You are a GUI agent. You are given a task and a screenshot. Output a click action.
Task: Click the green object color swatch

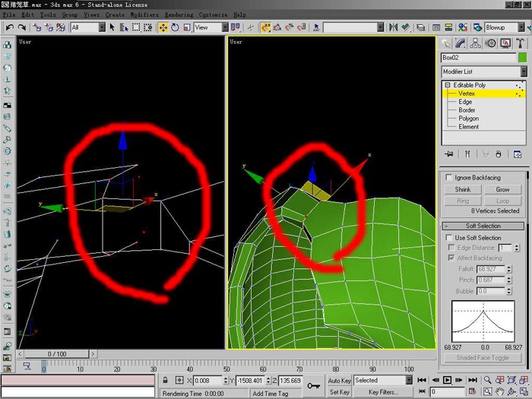523,58
